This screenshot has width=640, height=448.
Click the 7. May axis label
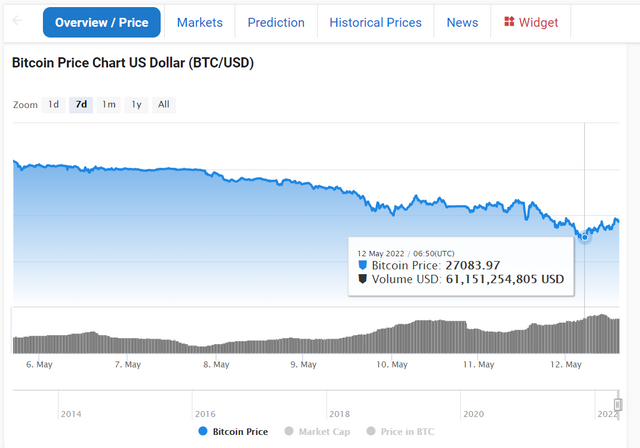tap(127, 364)
